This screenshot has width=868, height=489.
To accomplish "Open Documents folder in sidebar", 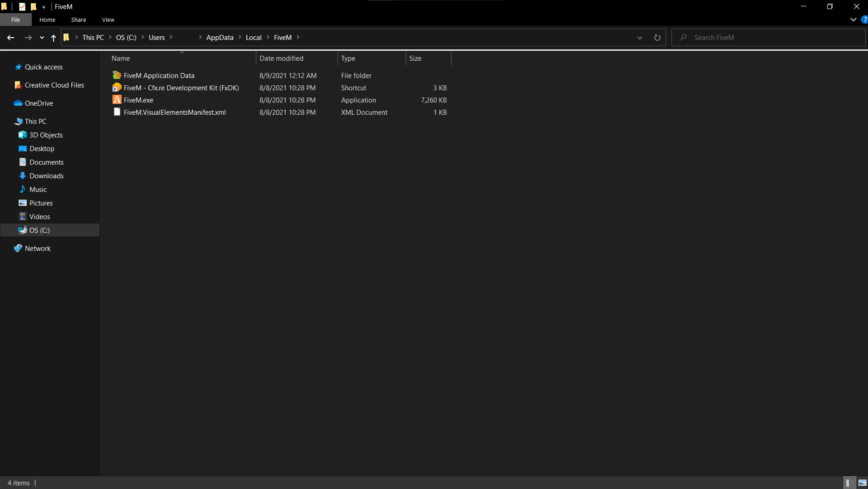I will [x=46, y=162].
